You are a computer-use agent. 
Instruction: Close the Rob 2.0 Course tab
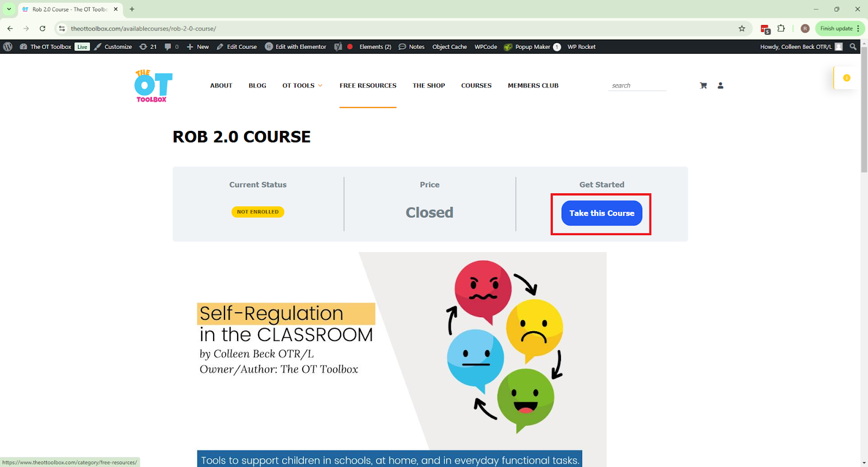(x=116, y=9)
